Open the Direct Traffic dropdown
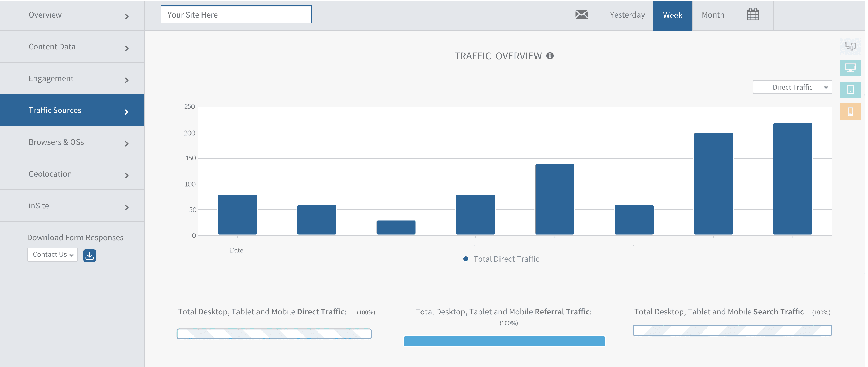The image size is (868, 367). pos(792,87)
